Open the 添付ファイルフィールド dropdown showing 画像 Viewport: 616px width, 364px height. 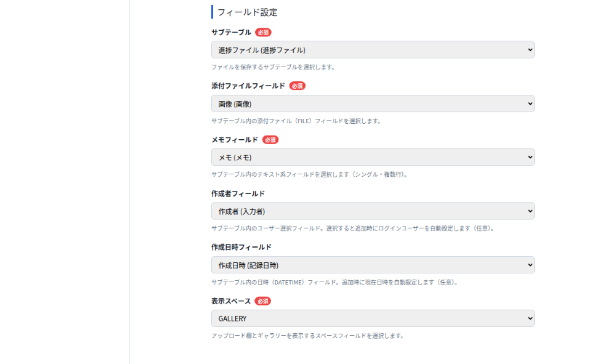pyautogui.click(x=373, y=103)
